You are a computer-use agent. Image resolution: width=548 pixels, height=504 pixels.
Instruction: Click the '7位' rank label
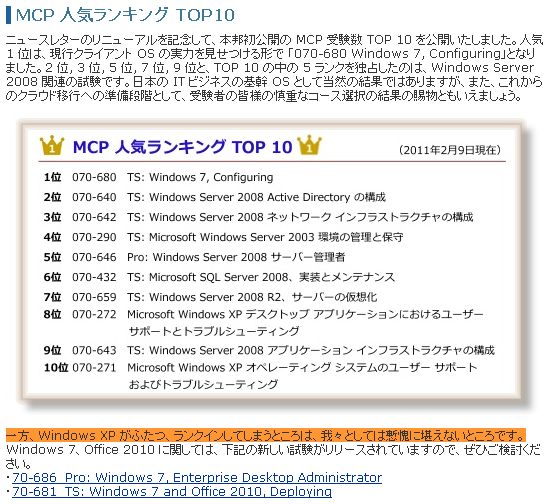pos(52,297)
